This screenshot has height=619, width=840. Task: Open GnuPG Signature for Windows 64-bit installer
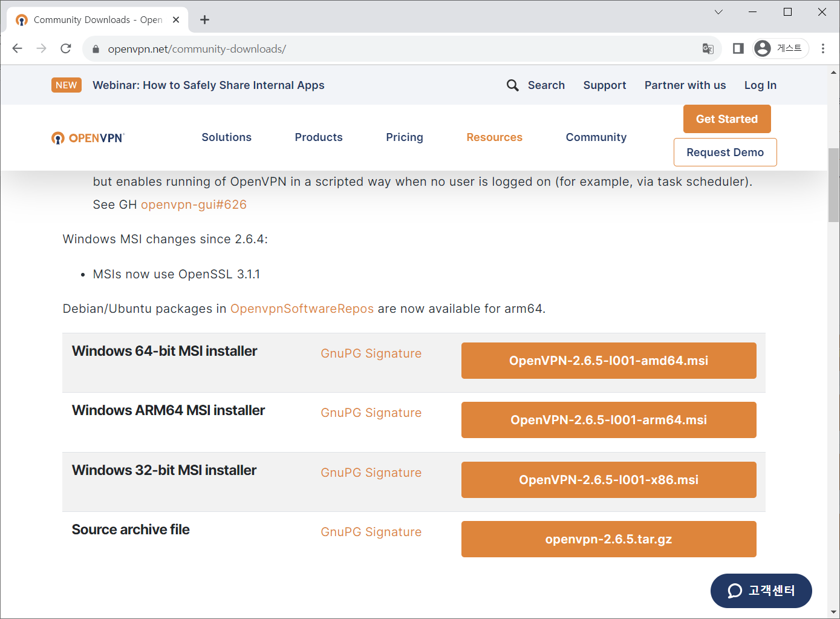pos(371,353)
